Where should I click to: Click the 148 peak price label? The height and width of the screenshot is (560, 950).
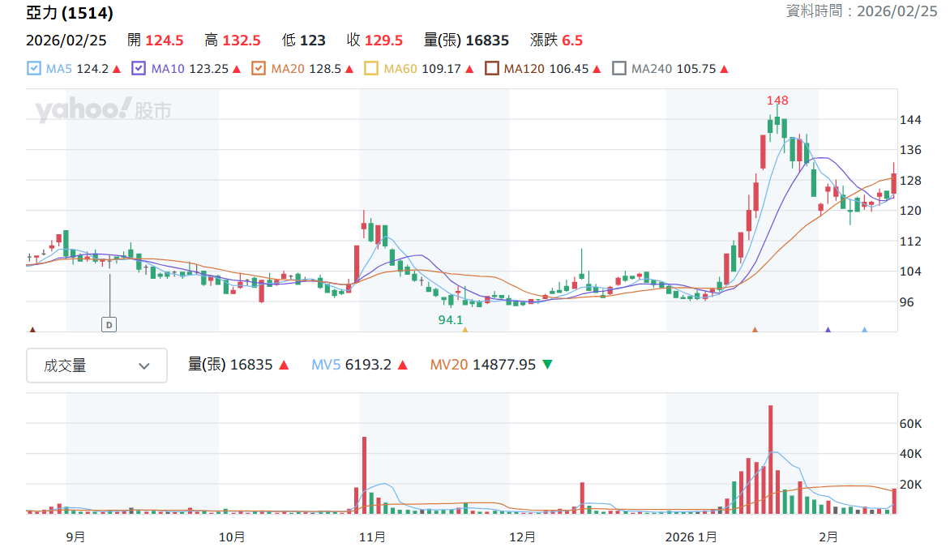point(777,100)
